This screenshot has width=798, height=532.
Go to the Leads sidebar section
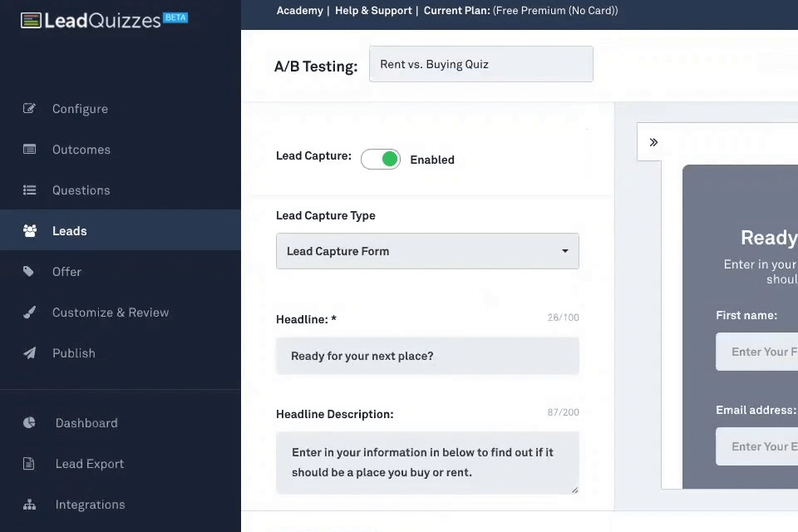tap(69, 231)
